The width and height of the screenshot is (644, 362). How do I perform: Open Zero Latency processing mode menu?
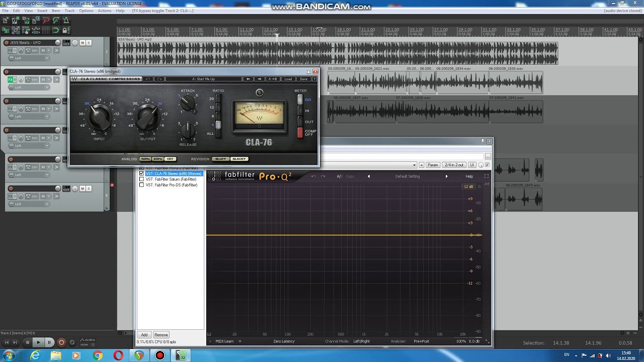point(284,341)
